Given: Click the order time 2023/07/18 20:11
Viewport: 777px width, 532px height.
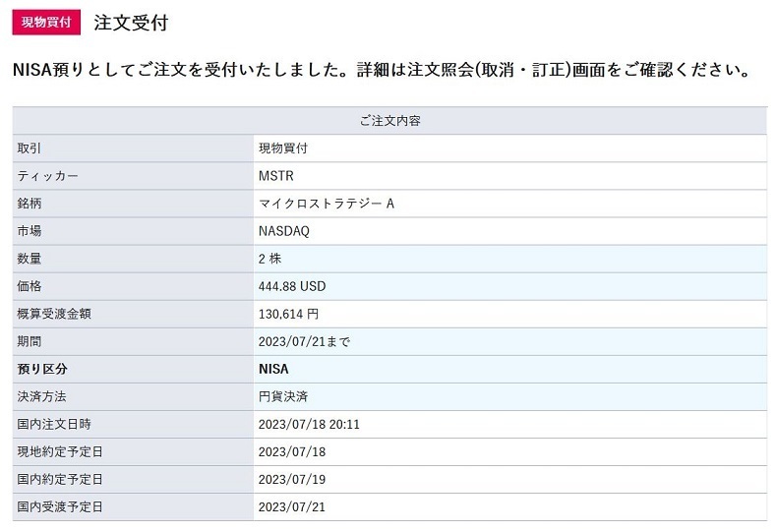Looking at the screenshot, I should (x=308, y=424).
